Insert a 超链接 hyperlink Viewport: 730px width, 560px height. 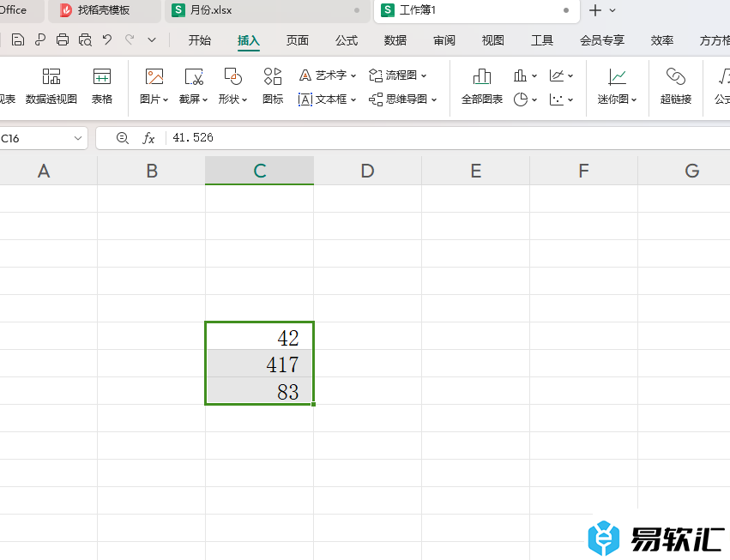pyautogui.click(x=676, y=87)
